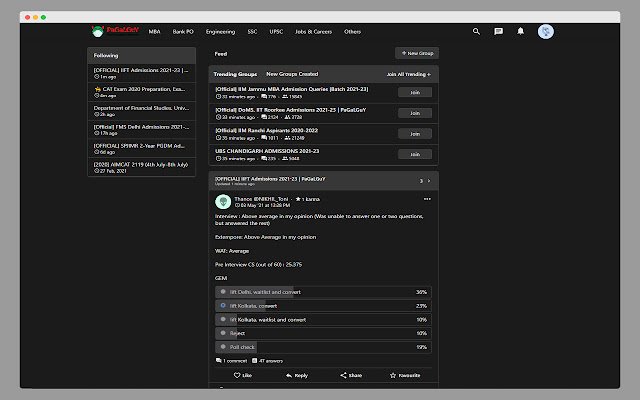Screen dimensions: 640x400
Task: Open the user profile avatar
Action: 545,31
